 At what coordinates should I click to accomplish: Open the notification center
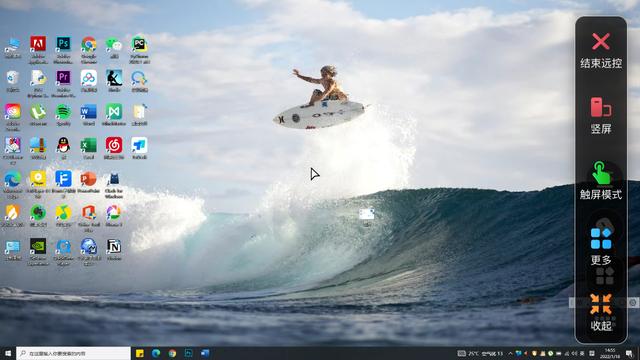point(629,353)
